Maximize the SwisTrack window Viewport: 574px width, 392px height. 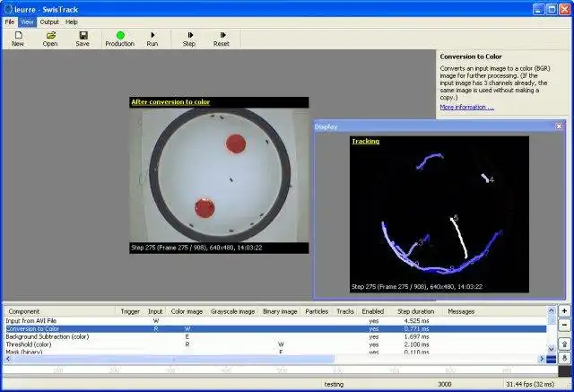click(x=552, y=9)
